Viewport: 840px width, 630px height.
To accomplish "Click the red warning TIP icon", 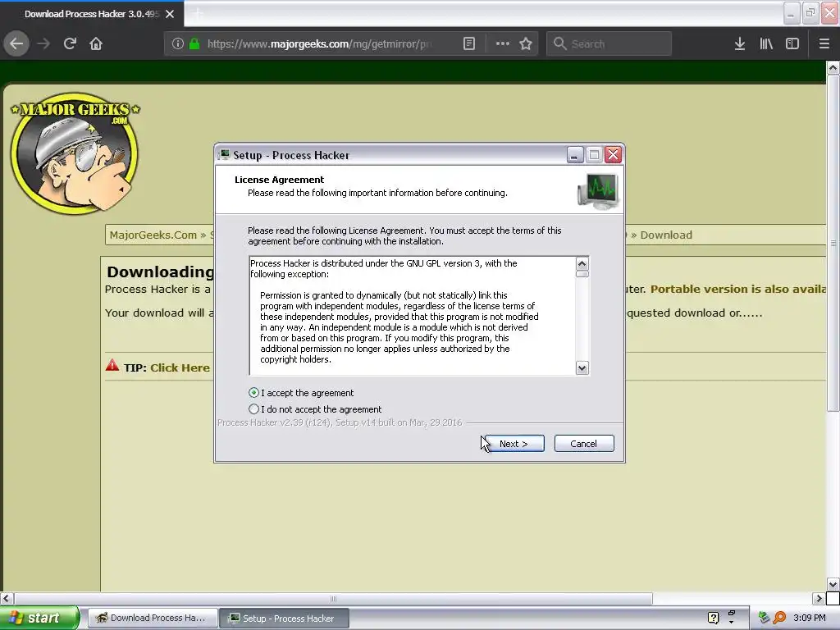I will pos(112,366).
